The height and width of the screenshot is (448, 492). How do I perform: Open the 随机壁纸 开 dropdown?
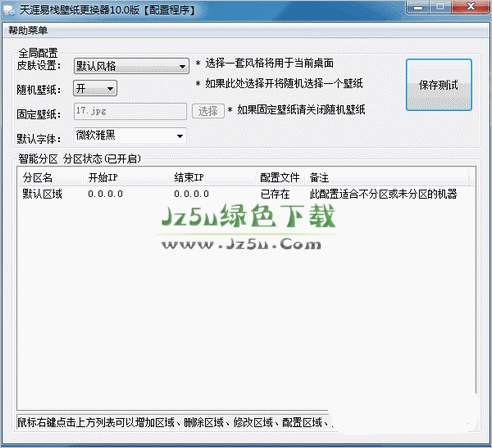[x=95, y=89]
